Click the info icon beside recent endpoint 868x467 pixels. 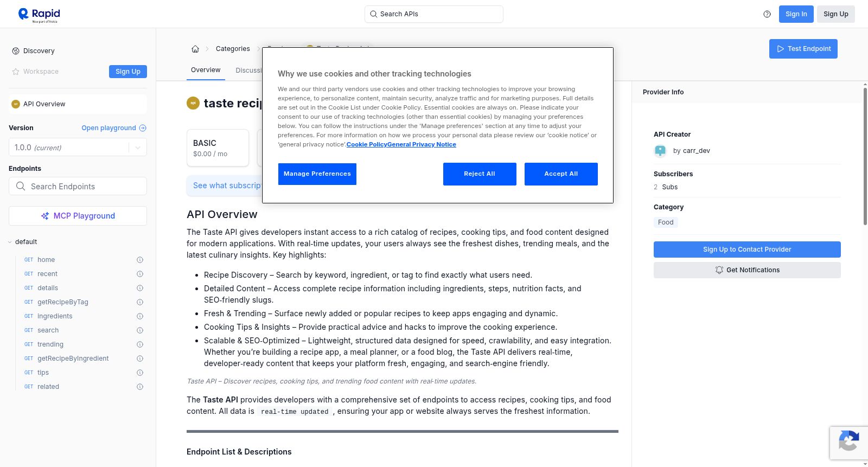point(140,274)
